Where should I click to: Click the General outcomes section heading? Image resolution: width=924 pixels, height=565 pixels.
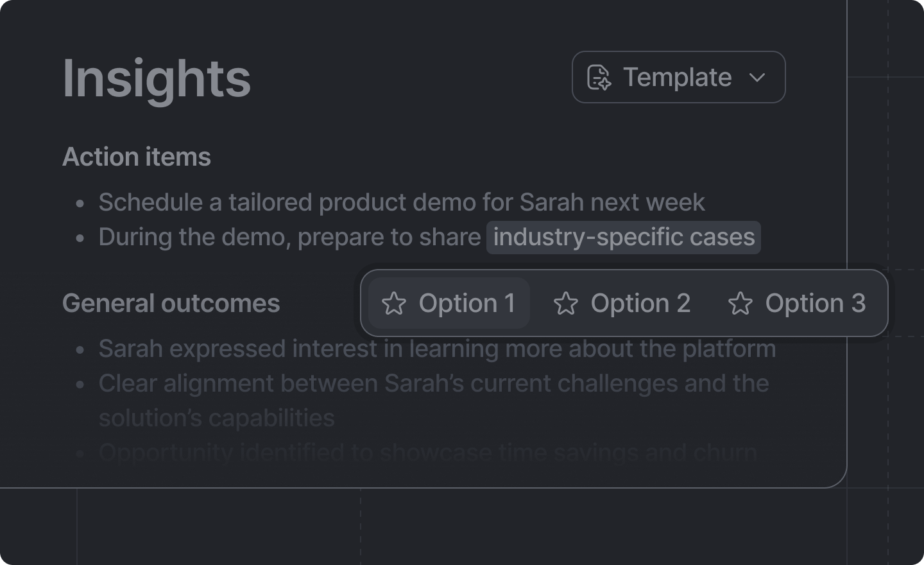click(x=171, y=303)
